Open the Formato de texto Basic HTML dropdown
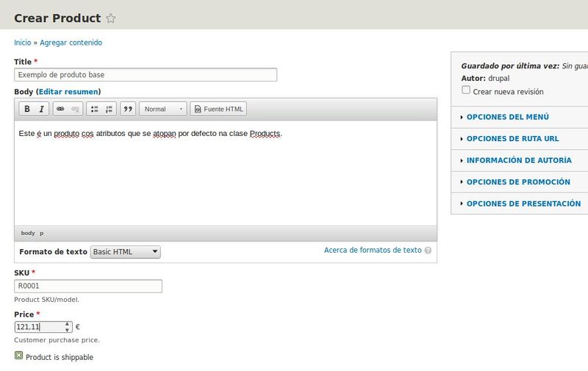 point(125,252)
